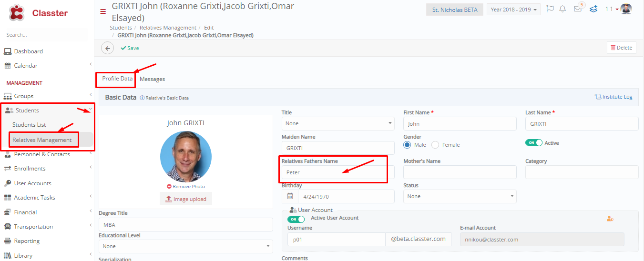Click the Remove Photo link

click(186, 187)
